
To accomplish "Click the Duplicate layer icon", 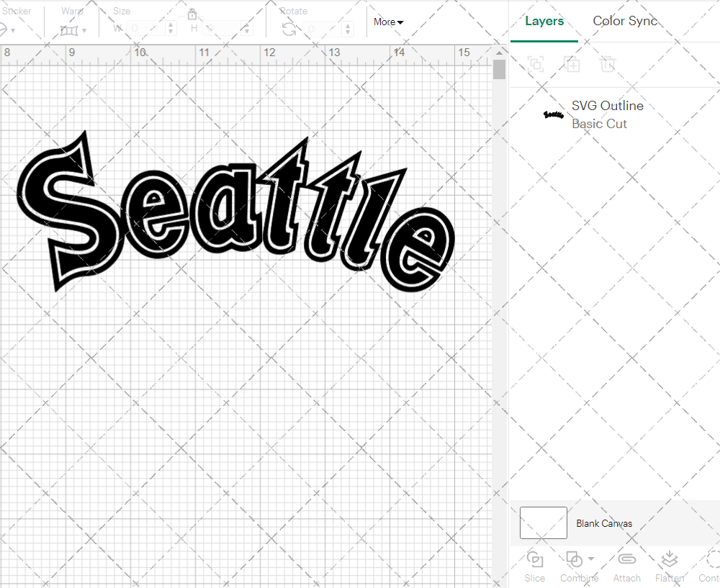I will coord(572,64).
